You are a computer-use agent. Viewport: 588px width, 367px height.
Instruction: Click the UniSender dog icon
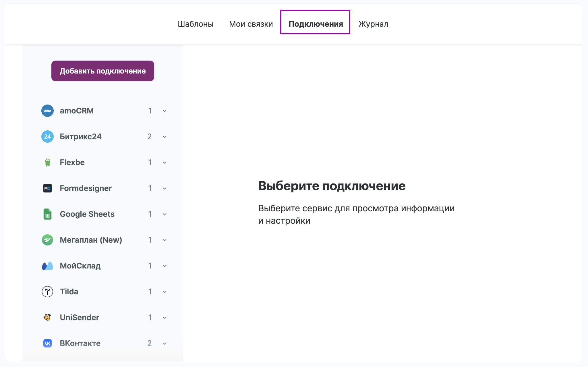pos(47,317)
